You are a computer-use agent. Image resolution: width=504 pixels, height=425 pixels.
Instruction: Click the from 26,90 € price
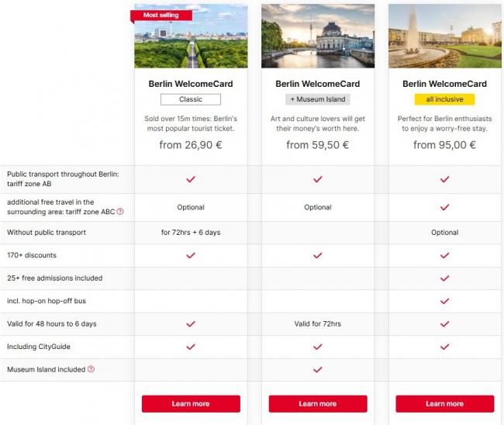point(191,145)
